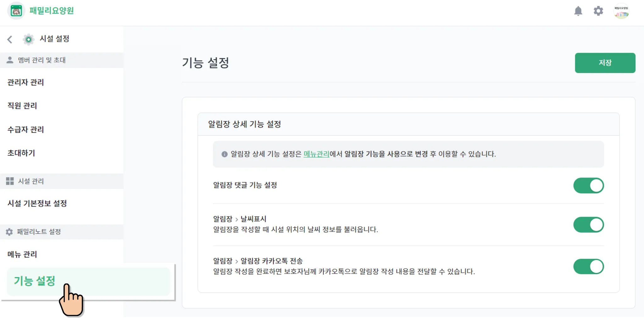
Task: Click the 저장 save button
Action: (x=605, y=63)
